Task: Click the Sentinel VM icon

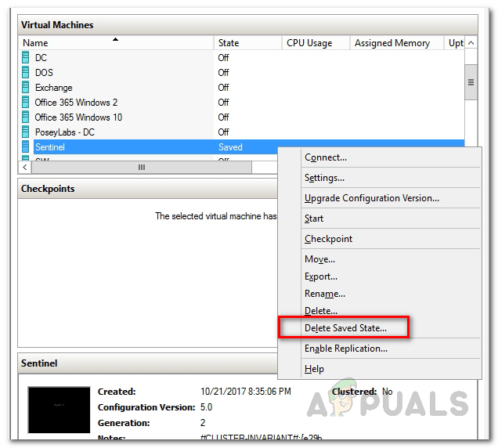Action: tap(26, 146)
